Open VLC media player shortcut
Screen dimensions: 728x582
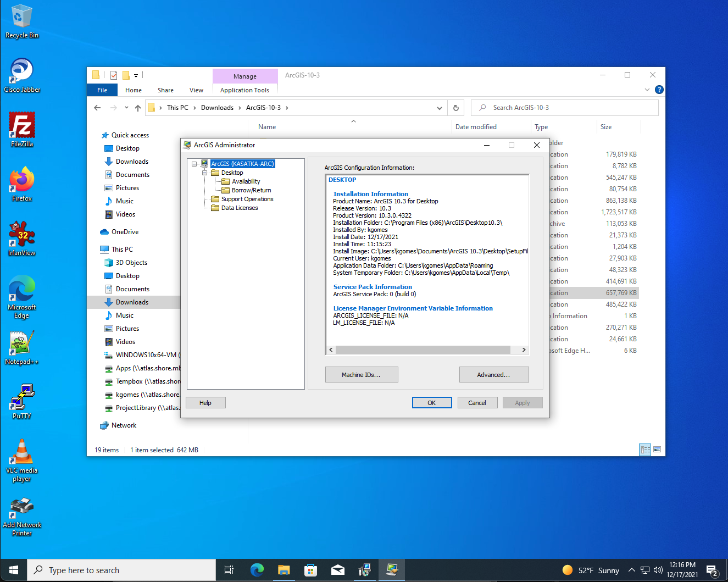22,461
